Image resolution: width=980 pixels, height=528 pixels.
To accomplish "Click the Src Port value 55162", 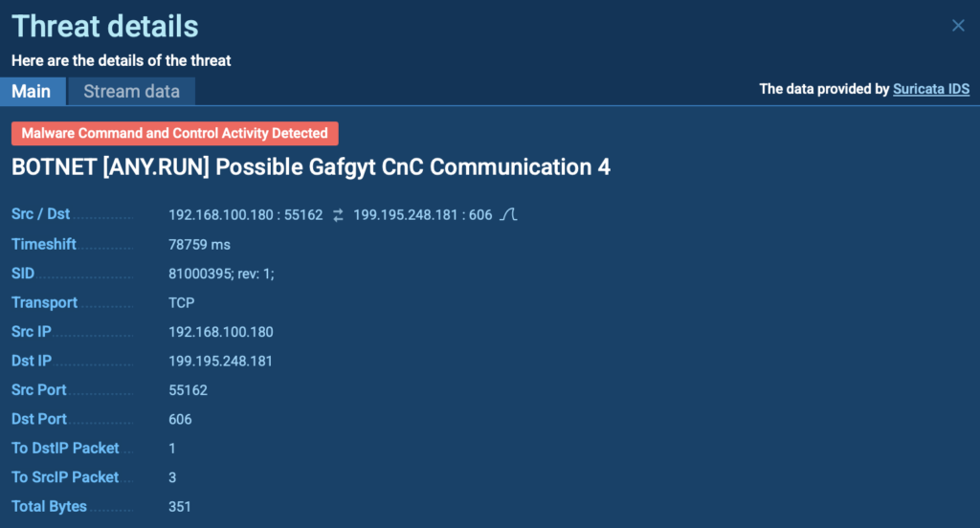I will [188, 390].
